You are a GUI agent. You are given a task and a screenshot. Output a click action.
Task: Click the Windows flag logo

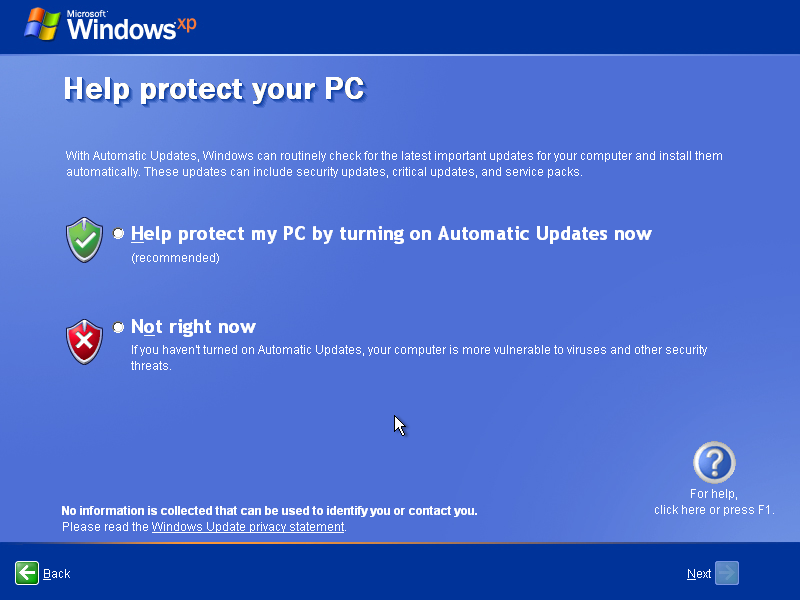pyautogui.click(x=42, y=24)
